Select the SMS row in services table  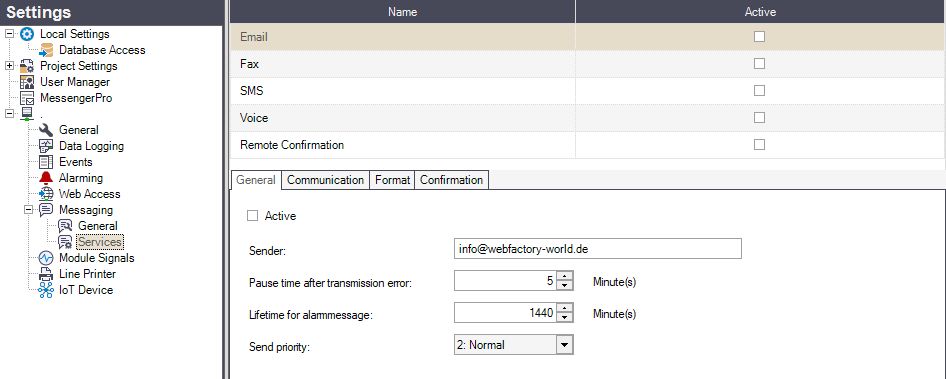(x=587, y=91)
